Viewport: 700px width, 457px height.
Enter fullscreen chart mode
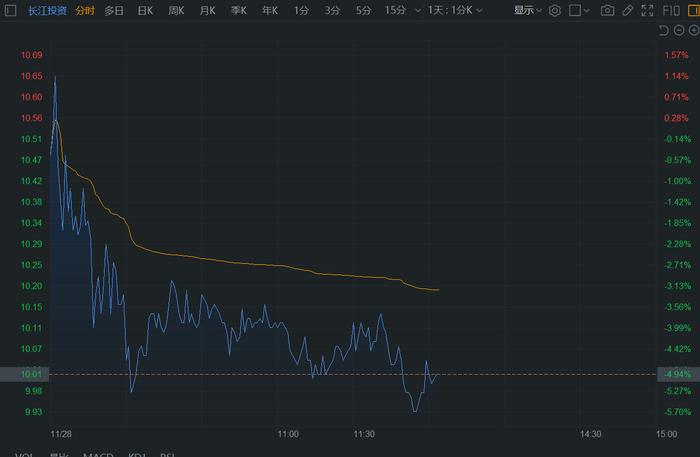coord(647,10)
